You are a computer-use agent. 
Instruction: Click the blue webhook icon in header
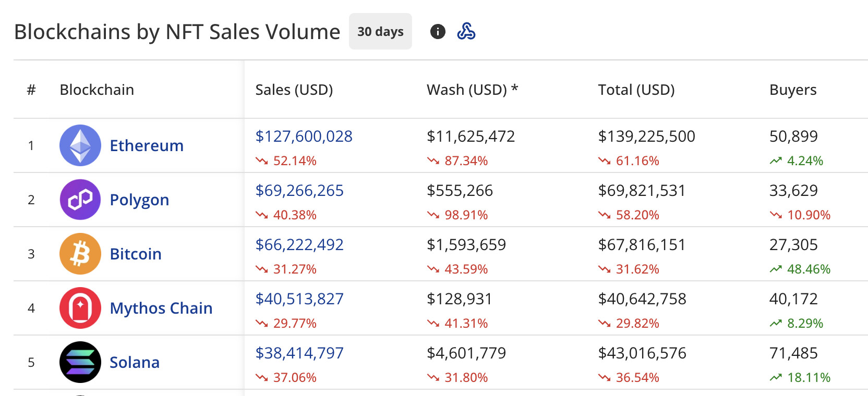466,31
